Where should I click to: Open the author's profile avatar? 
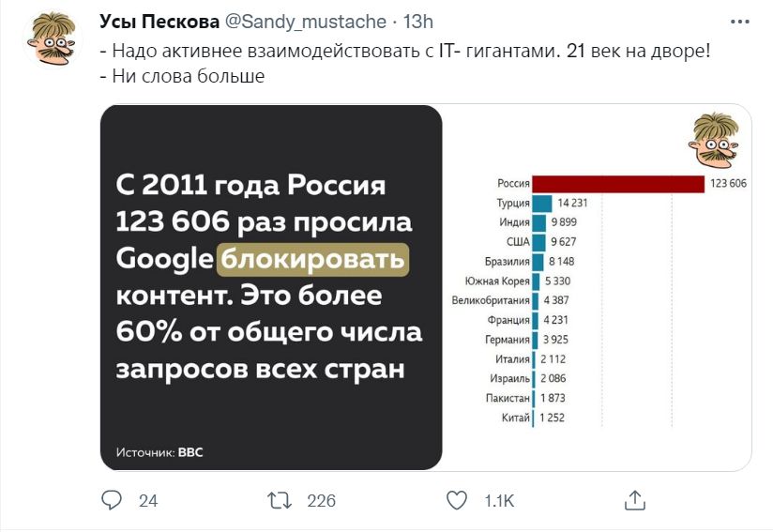tap(53, 39)
